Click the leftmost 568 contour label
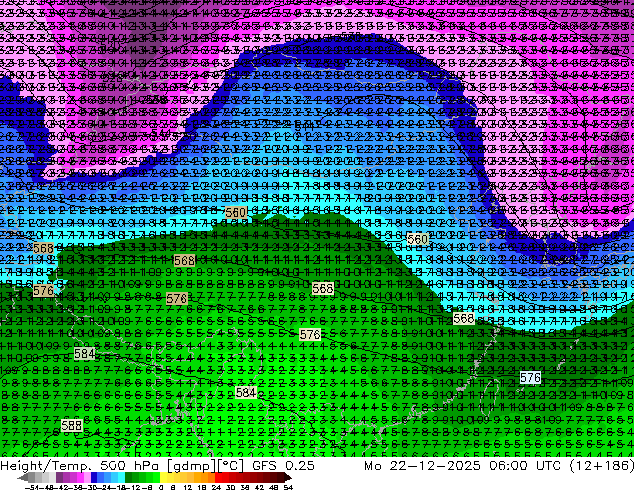This screenshot has width=634, height=490. (43, 248)
